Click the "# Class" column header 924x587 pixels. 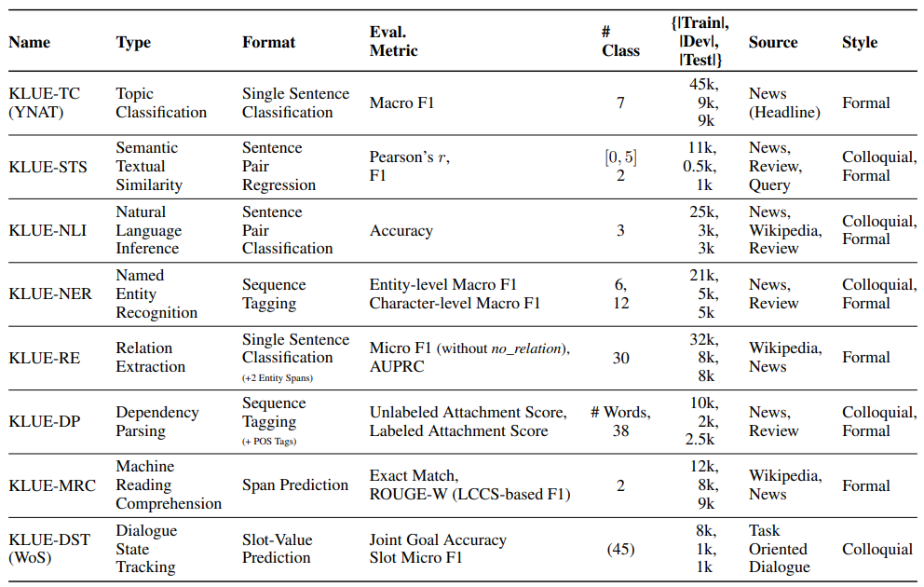[x=620, y=42]
